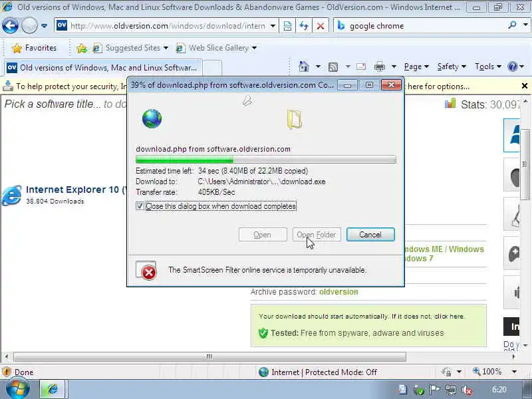Open the Favorites star button

coord(34,48)
